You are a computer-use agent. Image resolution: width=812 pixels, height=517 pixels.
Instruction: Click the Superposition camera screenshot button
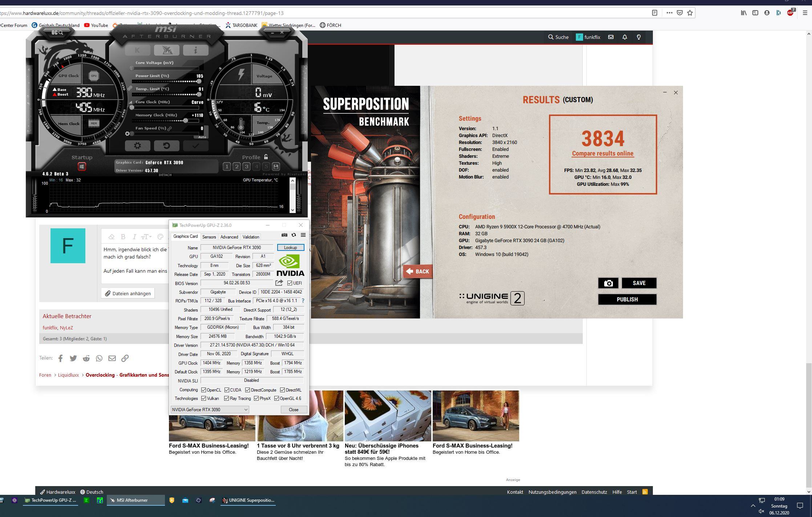608,283
